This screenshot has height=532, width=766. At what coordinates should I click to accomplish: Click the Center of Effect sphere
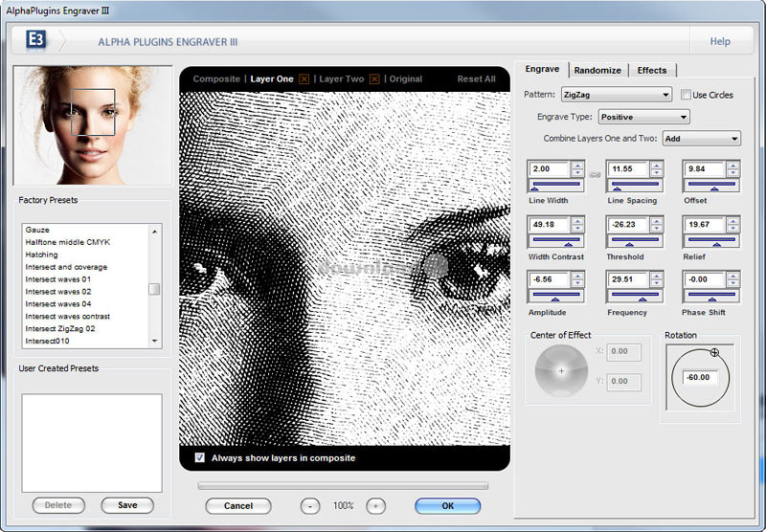coord(561,369)
